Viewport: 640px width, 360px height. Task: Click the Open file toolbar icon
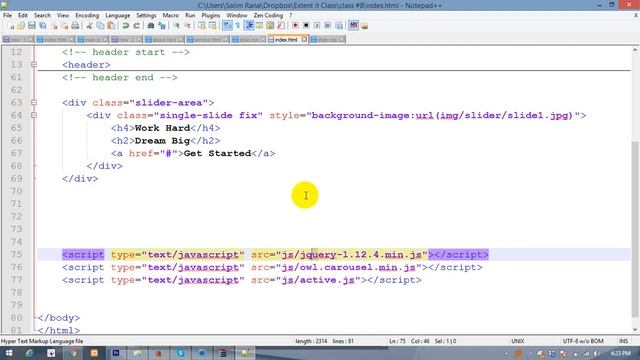click(21, 26)
